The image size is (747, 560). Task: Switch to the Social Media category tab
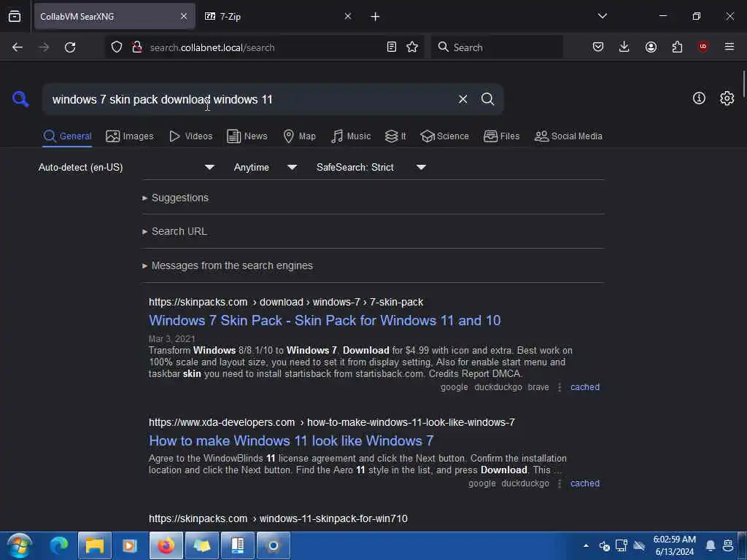568,136
